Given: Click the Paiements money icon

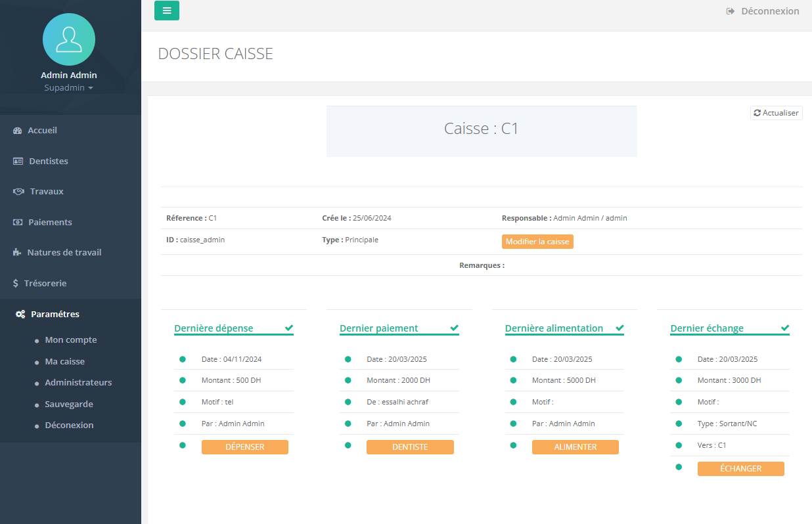Looking at the screenshot, I should pyautogui.click(x=18, y=223).
